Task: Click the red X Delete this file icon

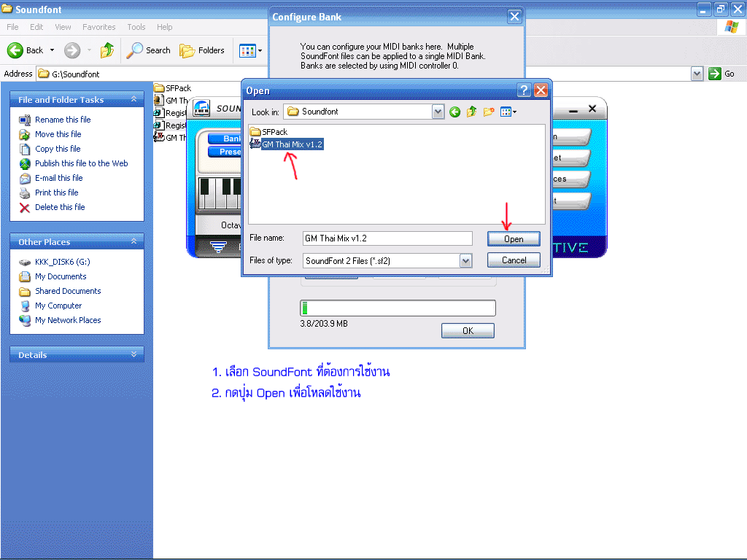Action: [25, 208]
